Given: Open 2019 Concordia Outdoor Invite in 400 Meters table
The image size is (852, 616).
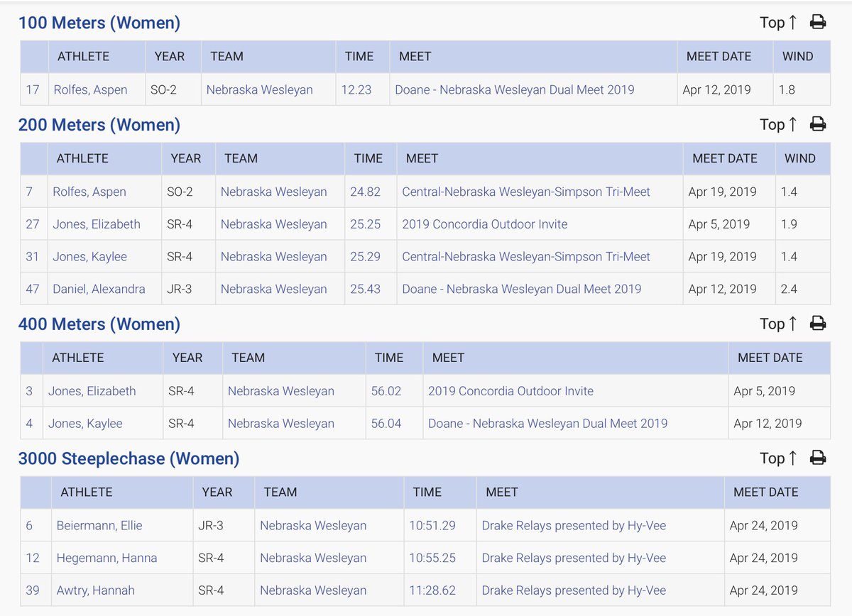Looking at the screenshot, I should click(x=510, y=391).
